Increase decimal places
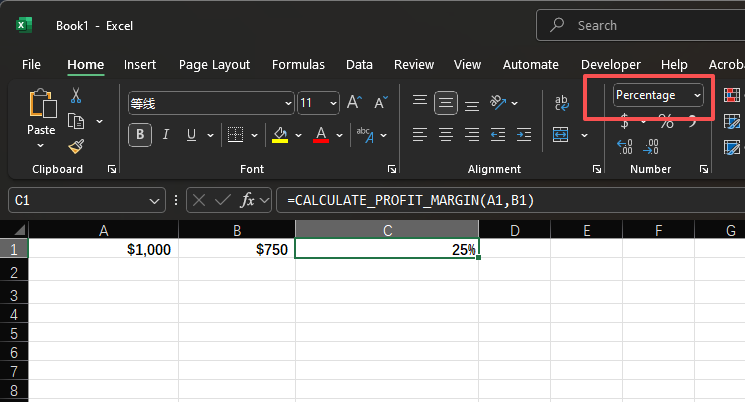The image size is (745, 402). point(625,147)
